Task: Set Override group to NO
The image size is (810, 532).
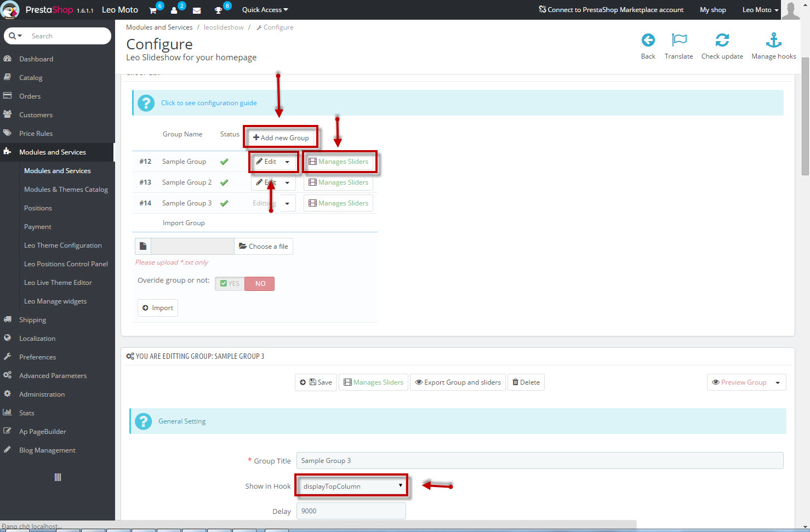Action: (x=260, y=284)
